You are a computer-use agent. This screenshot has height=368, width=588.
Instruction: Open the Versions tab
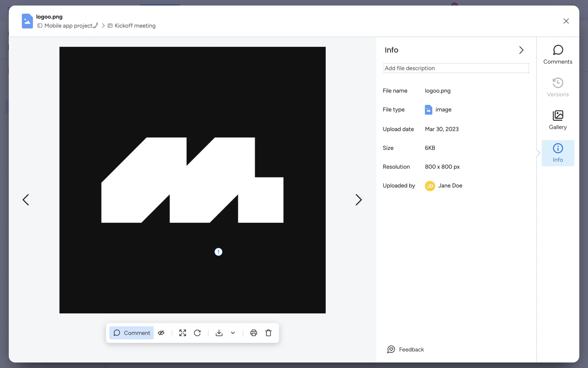coord(558,87)
